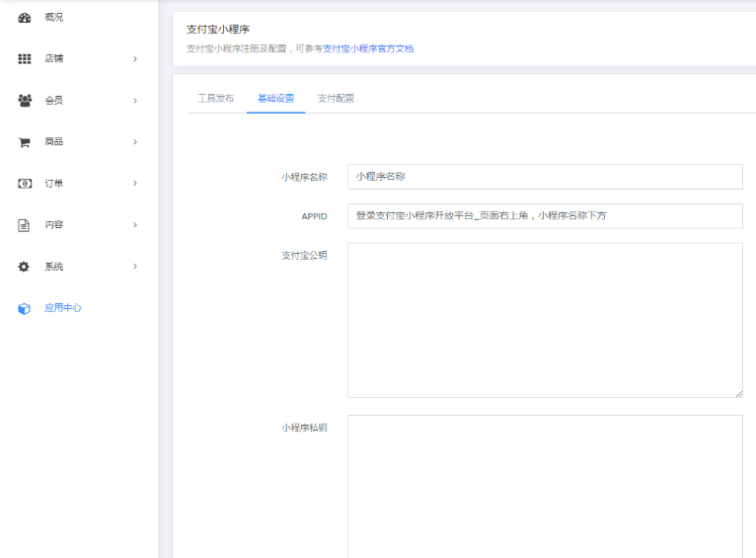Switch to the 工具发布 tab

pyautogui.click(x=216, y=99)
